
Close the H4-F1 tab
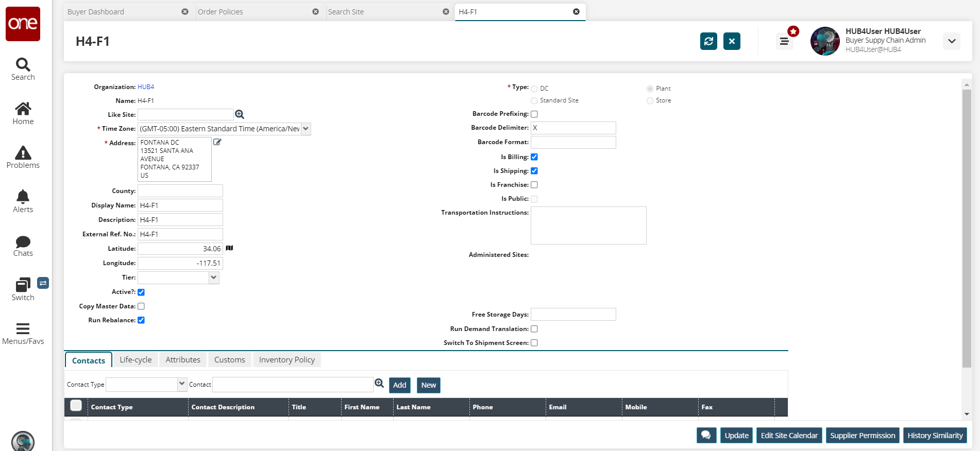(x=576, y=12)
